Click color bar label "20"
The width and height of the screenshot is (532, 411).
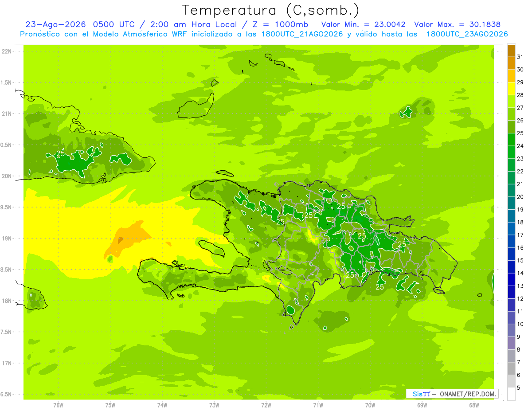click(x=520, y=197)
